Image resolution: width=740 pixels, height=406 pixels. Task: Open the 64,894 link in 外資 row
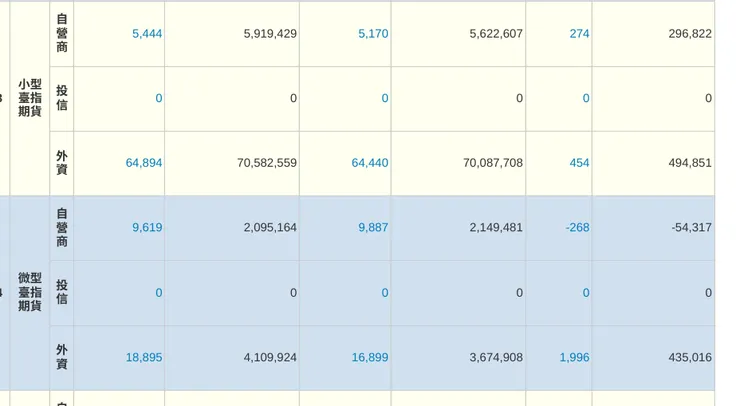coord(144,163)
